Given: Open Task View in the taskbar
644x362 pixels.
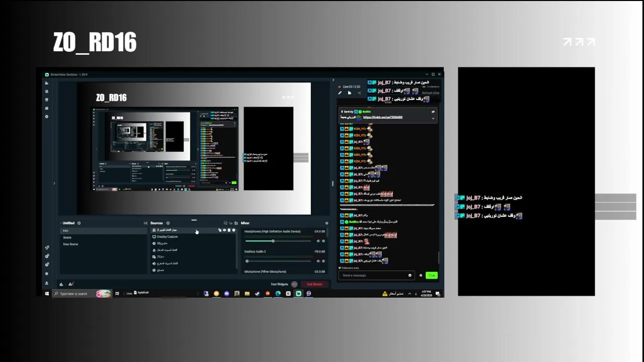Looking at the screenshot, I should 117,294.
